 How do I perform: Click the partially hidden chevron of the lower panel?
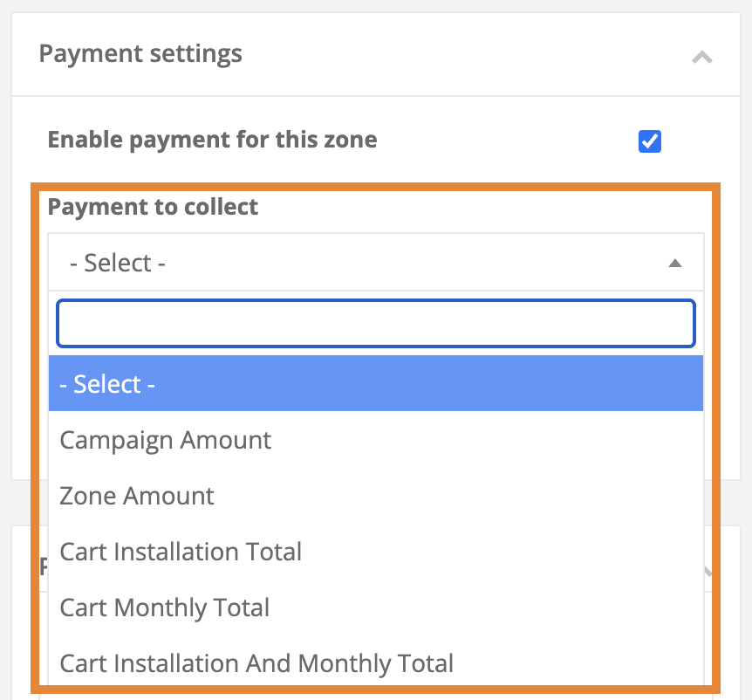[x=709, y=572]
